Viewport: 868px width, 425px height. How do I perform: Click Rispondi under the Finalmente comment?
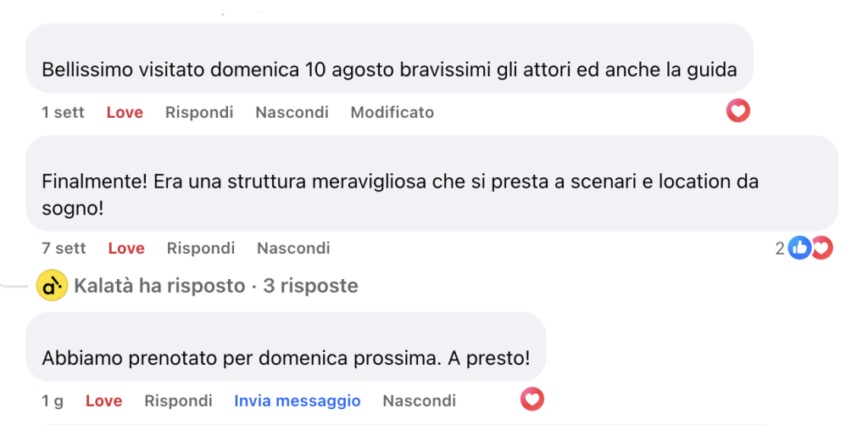coord(201,249)
